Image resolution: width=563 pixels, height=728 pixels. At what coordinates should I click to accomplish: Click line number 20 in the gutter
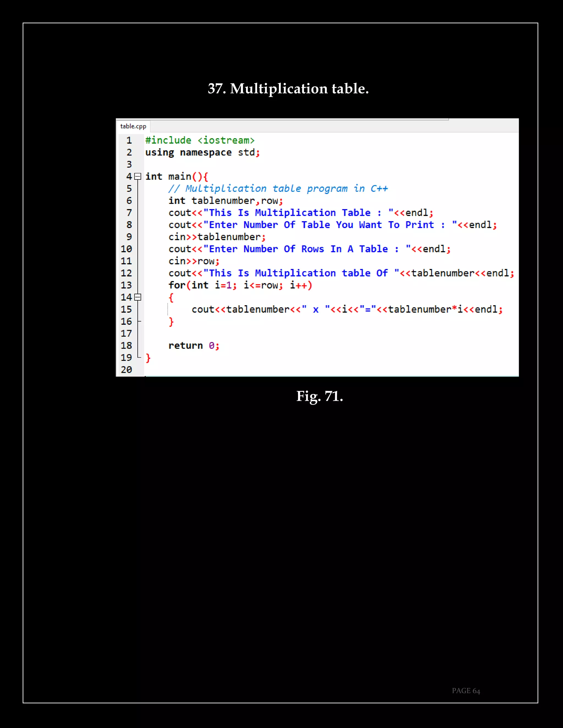pos(126,370)
